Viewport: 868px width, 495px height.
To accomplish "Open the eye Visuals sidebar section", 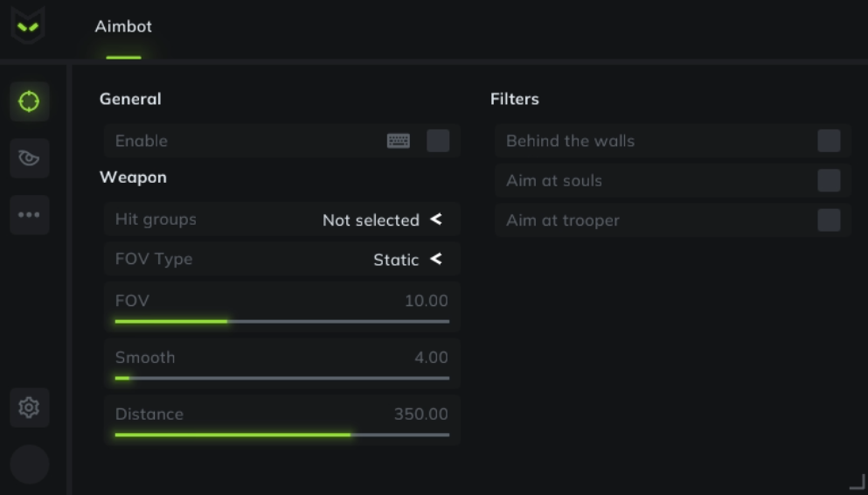I will pyautogui.click(x=29, y=158).
